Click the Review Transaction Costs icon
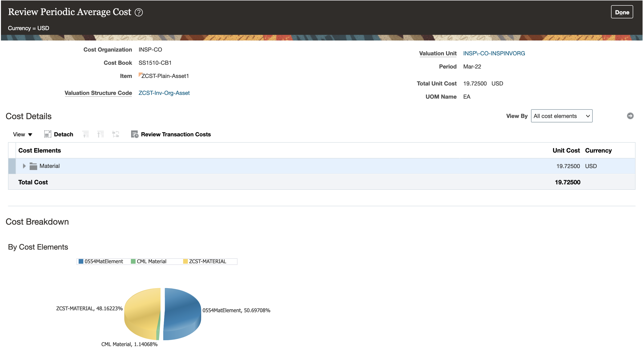 tap(134, 134)
